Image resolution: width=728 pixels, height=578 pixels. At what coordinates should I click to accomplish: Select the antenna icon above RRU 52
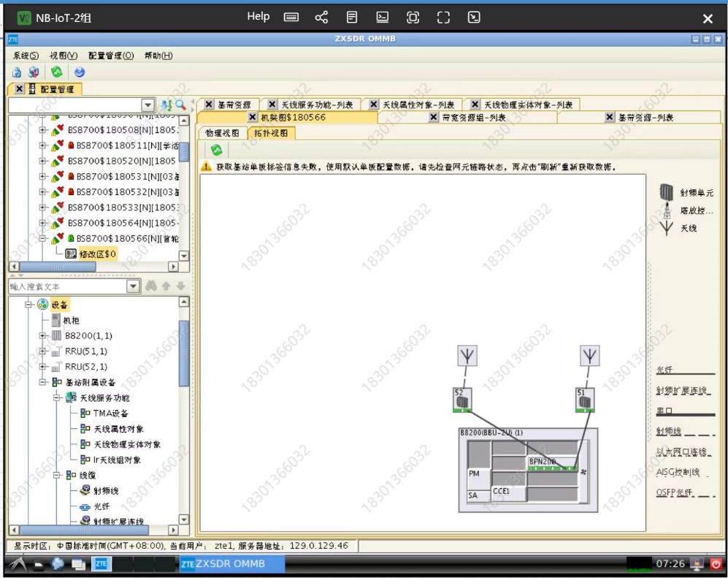[x=467, y=356]
